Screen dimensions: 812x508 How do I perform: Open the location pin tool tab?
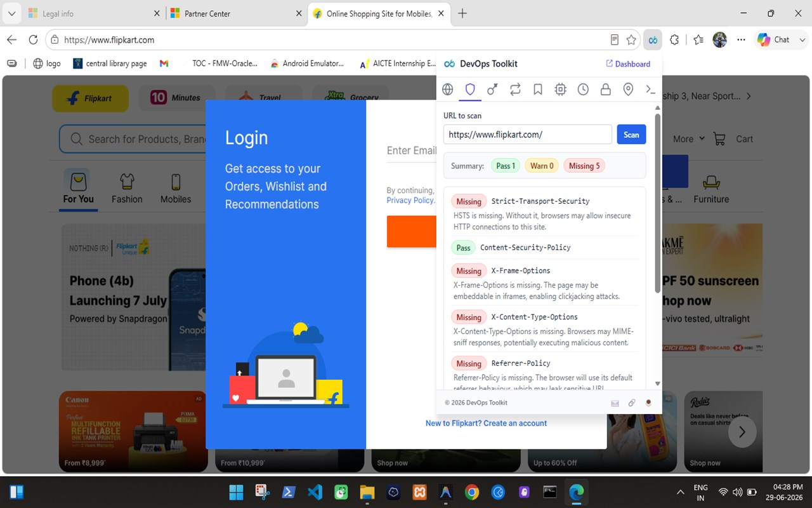click(x=628, y=90)
